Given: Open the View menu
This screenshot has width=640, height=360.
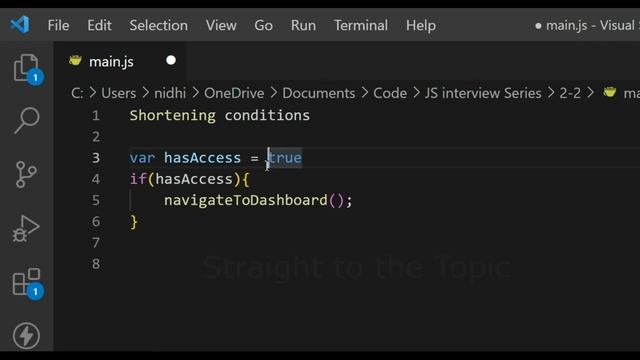Looking at the screenshot, I should (221, 25).
